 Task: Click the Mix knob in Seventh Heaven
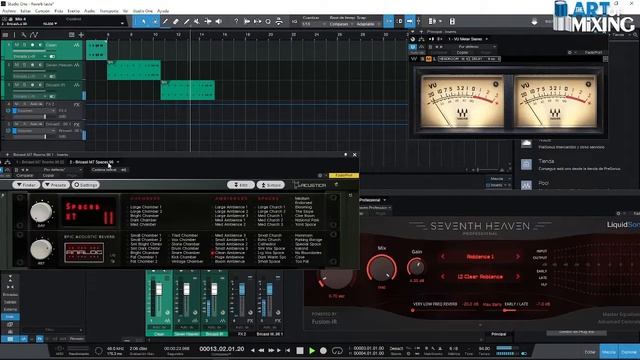pyautogui.click(x=382, y=269)
